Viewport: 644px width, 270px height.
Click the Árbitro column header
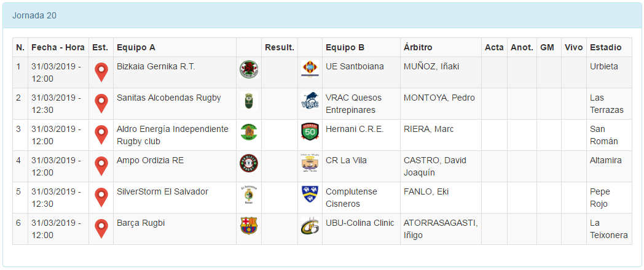pos(418,47)
